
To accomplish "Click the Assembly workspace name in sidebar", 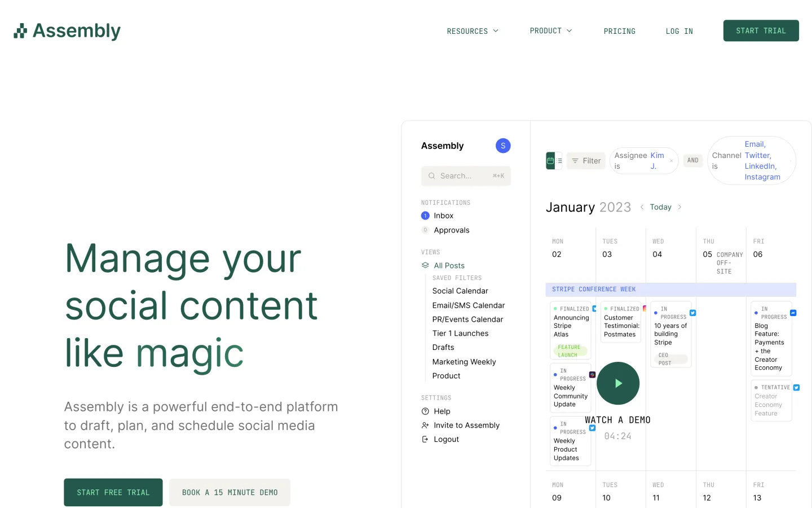I will point(443,146).
